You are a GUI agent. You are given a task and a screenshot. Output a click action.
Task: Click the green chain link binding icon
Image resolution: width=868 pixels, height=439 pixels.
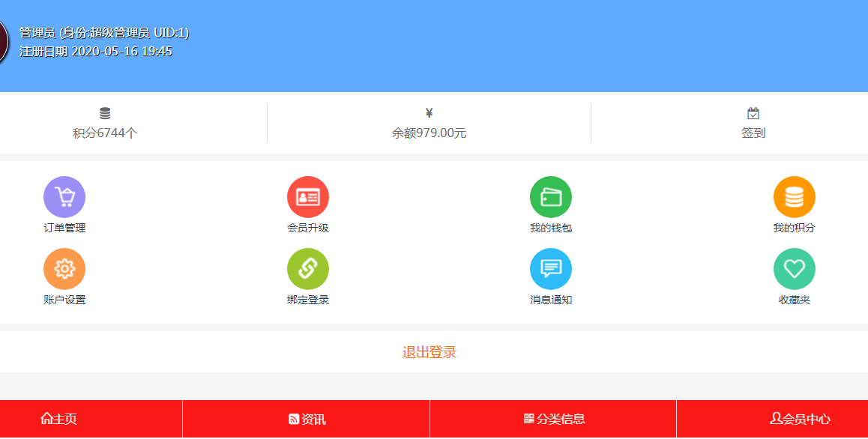[x=308, y=269]
